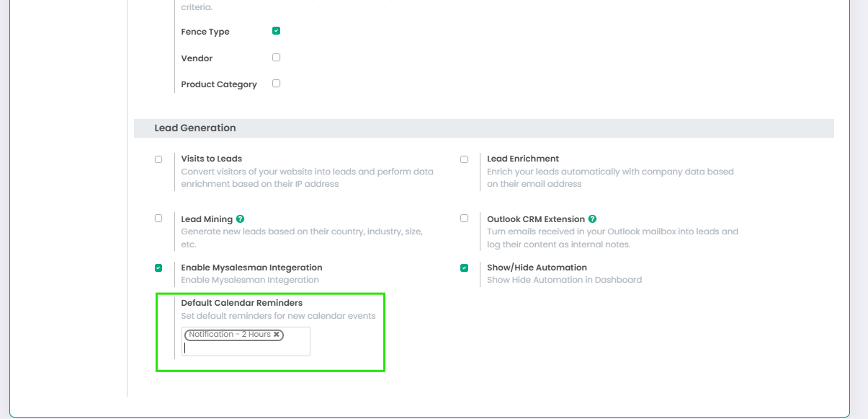The width and height of the screenshot is (868, 419).
Task: Click the Show/Hide Automation label
Action: 537,268
